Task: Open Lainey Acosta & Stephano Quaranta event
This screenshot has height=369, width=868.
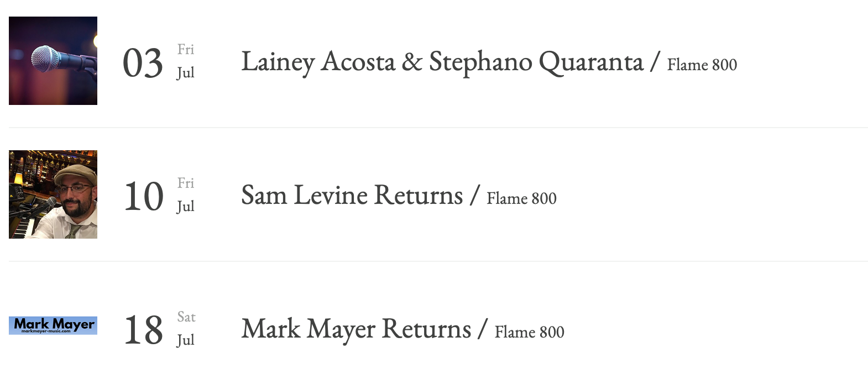Action: [442, 61]
